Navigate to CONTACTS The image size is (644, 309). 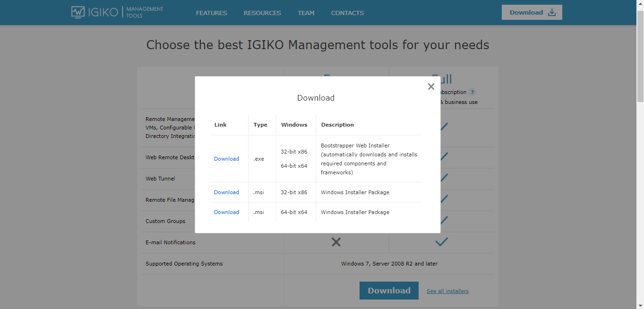[347, 13]
